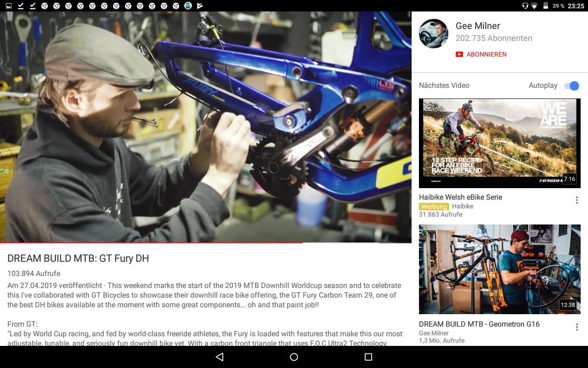Open options menu for Geometron G16 video
The width and height of the screenshot is (588, 368).
[577, 327]
